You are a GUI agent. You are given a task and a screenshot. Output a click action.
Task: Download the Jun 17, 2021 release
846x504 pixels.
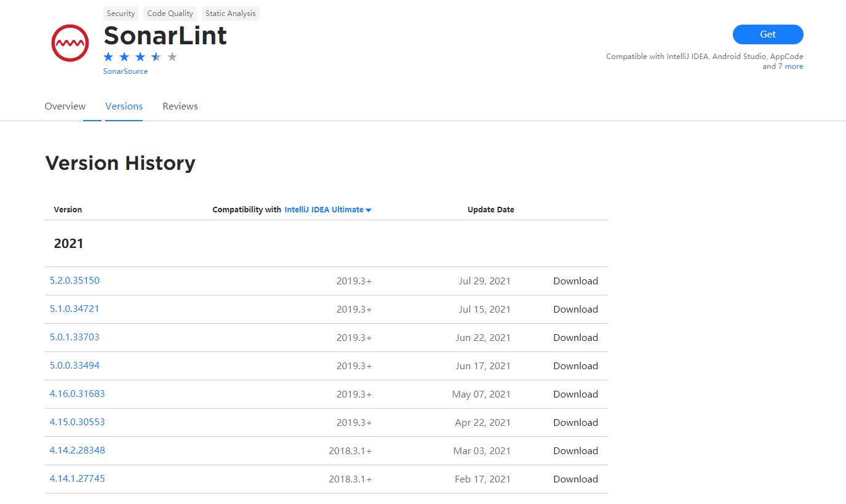[575, 366]
